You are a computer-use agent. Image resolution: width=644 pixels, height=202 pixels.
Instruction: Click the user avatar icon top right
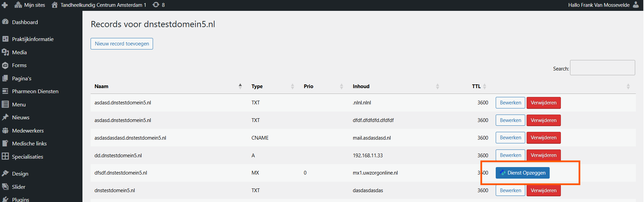pyautogui.click(x=636, y=5)
